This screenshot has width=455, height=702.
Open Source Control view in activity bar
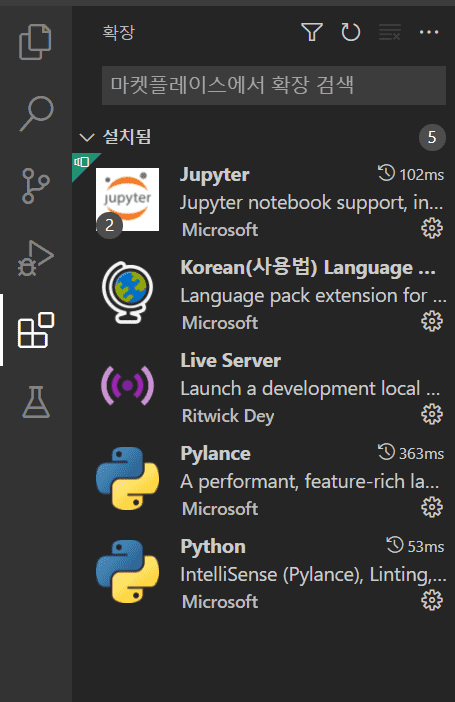(35, 186)
